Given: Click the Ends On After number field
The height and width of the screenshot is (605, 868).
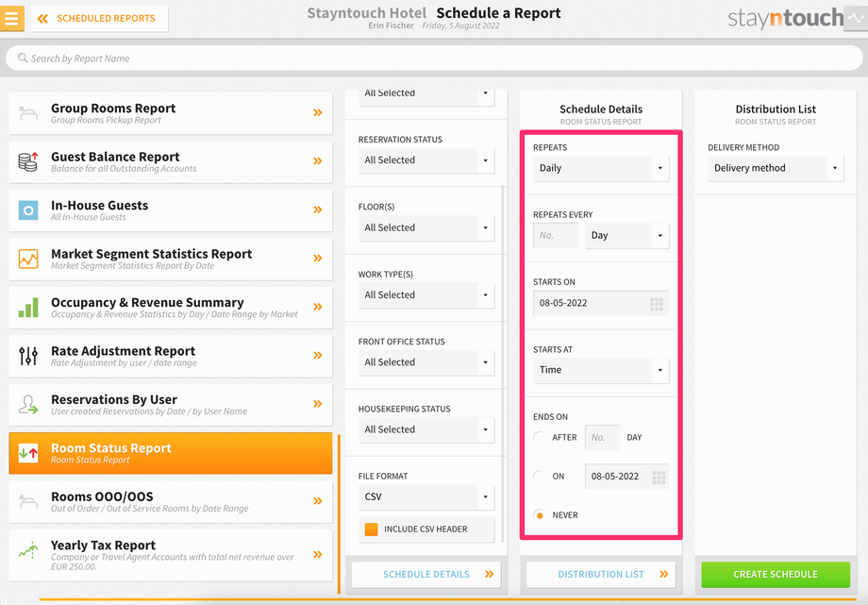Looking at the screenshot, I should pyautogui.click(x=602, y=437).
